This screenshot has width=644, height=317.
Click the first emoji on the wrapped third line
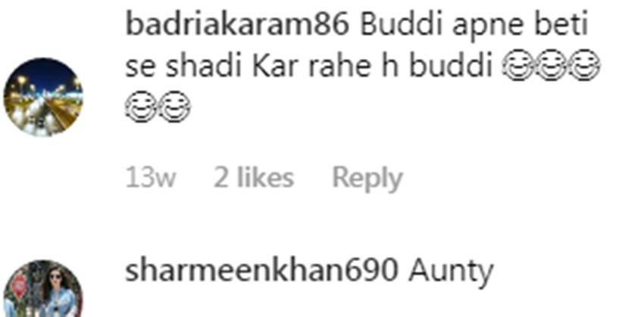click(141, 107)
